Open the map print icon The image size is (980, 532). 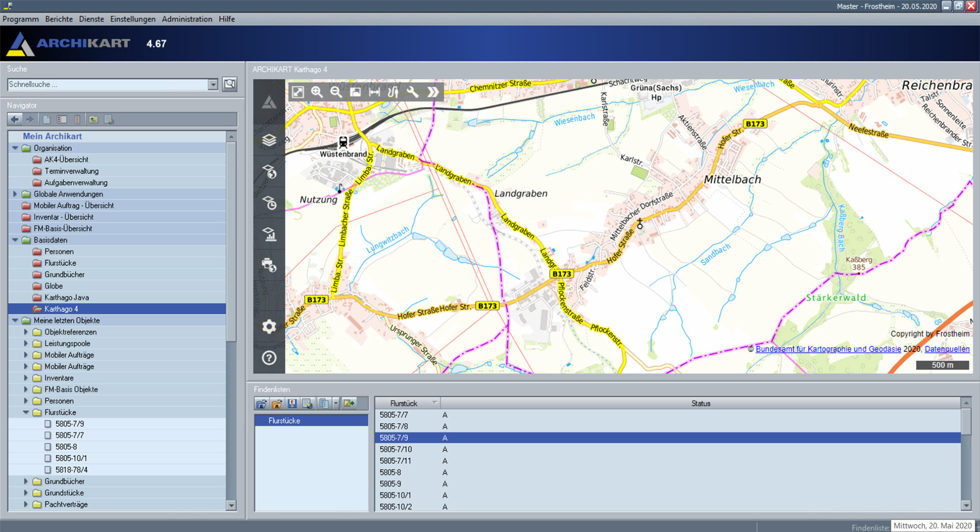[269, 265]
